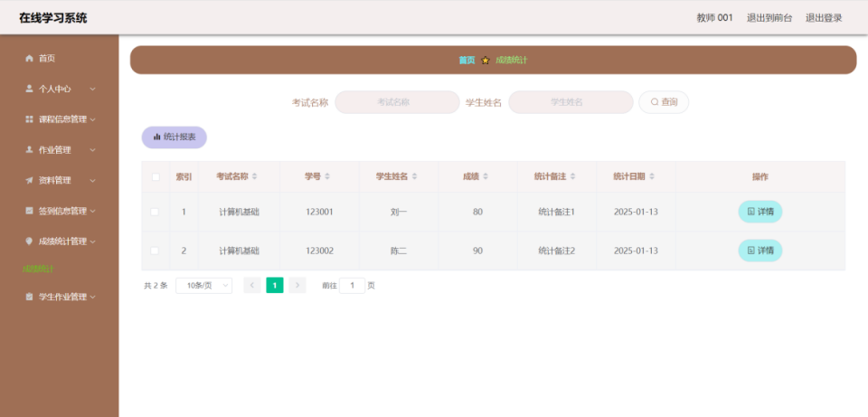Viewport: 868px width, 417px height.
Task: Click the grid icon beside 课程信息管理
Action: 29,119
